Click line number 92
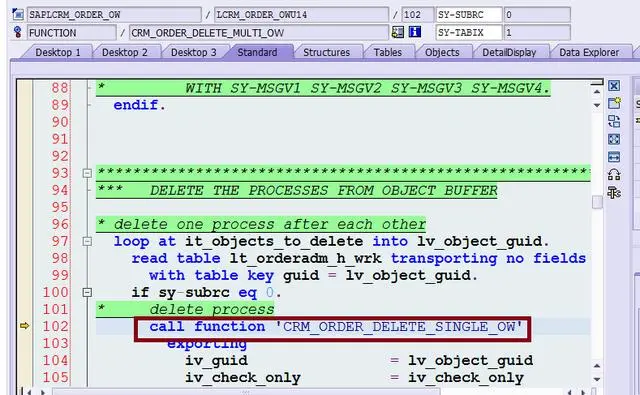 click(60, 156)
